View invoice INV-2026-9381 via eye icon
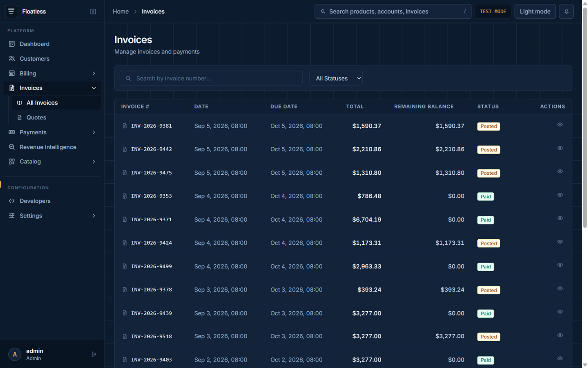The height and width of the screenshot is (368, 588). (560, 125)
